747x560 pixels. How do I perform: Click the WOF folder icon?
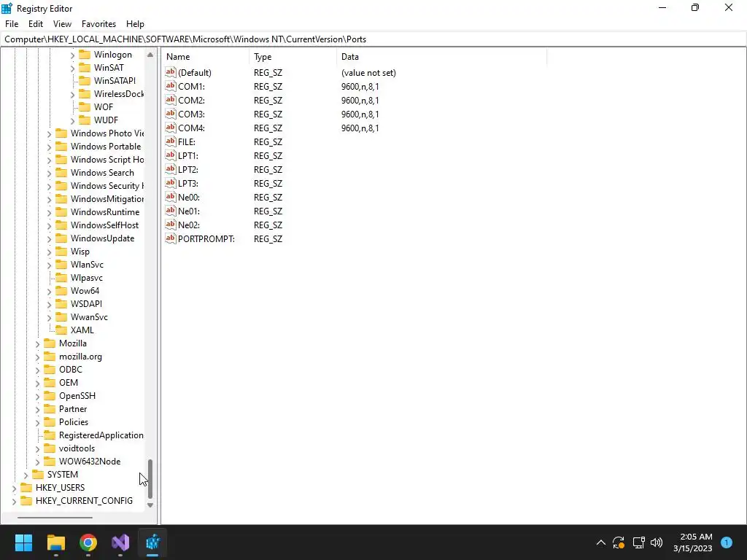pyautogui.click(x=85, y=106)
